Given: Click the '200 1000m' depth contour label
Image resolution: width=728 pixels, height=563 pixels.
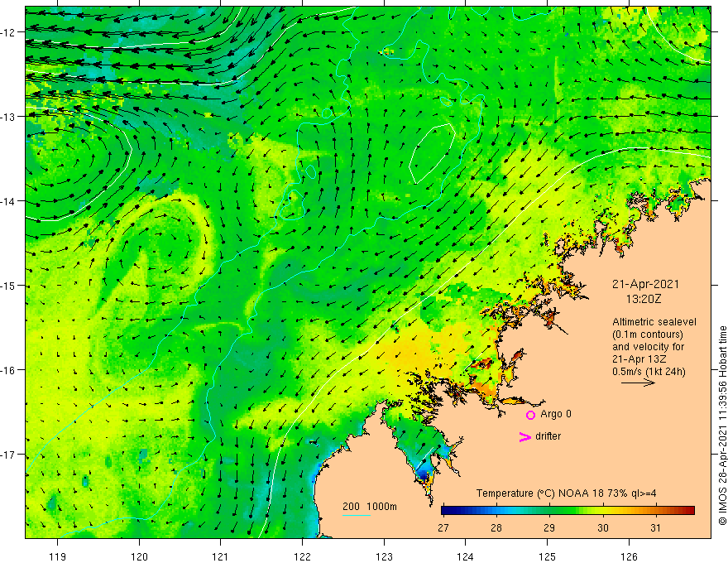Looking at the screenshot, I should (x=370, y=507).
